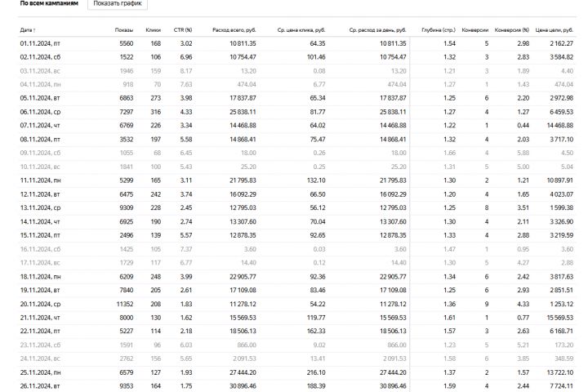Click CTR value 6.96

click(186, 57)
